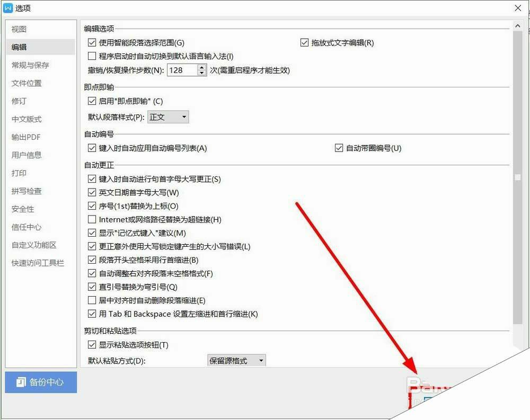The height and width of the screenshot is (420, 530).
Task: Toggle 启用"即点即输"(C) checkbox
Action: click(x=92, y=101)
